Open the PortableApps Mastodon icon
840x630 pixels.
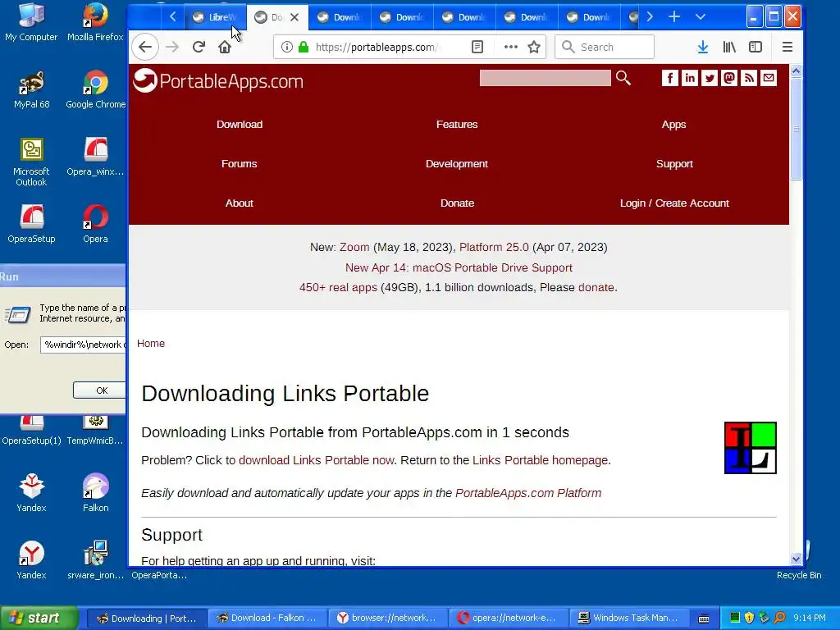(729, 78)
